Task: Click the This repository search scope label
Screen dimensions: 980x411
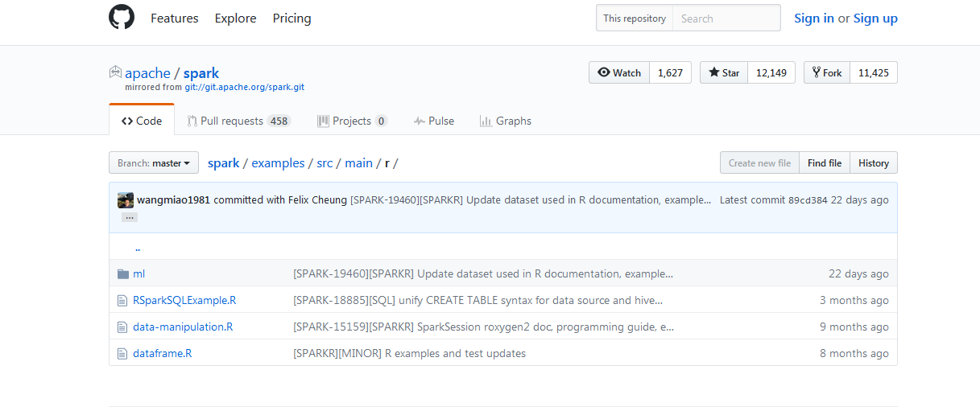Action: [x=635, y=18]
